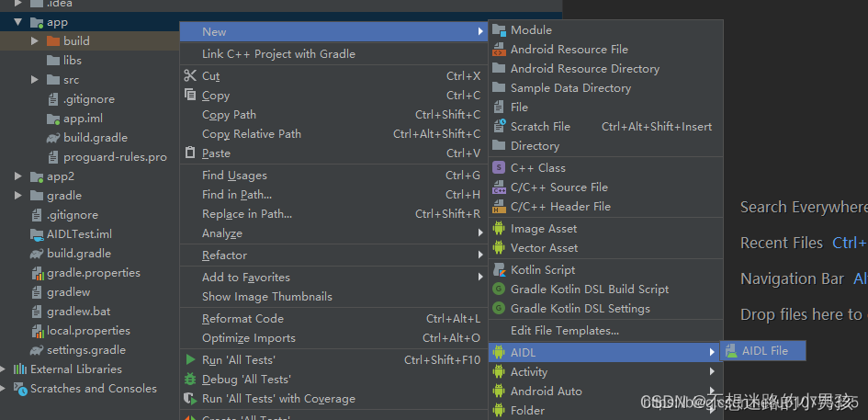The height and width of the screenshot is (420, 868).
Task: Expand the gradle folder arrow
Action: point(18,196)
